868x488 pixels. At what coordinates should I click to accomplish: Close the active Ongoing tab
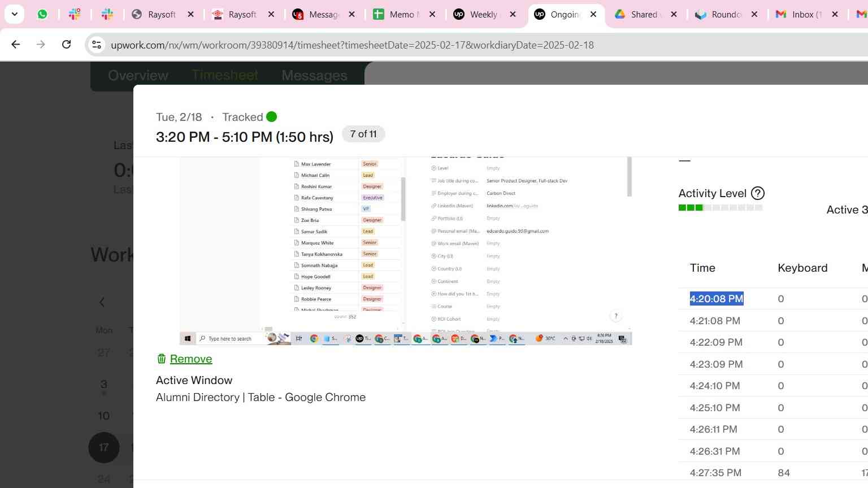click(593, 14)
